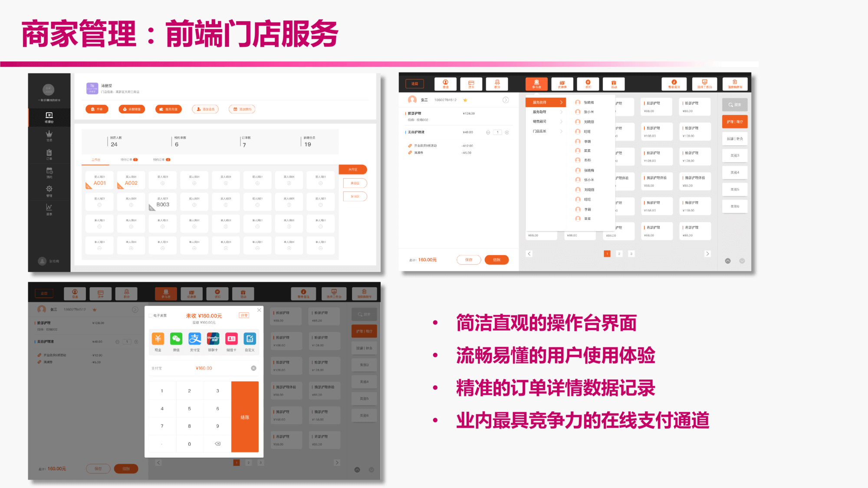The image size is (868, 488).
Task: Tick the 电子发票 e-invoice checkbox
Action: [x=151, y=316]
